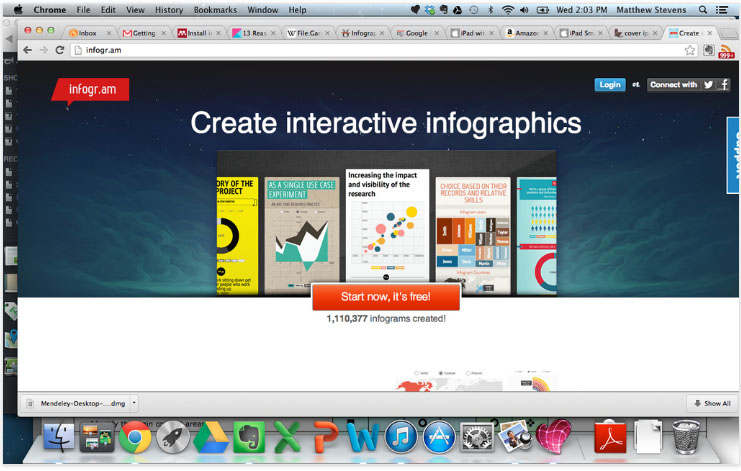Click the volume icon in menu bar
741x471 pixels.
tap(524, 9)
